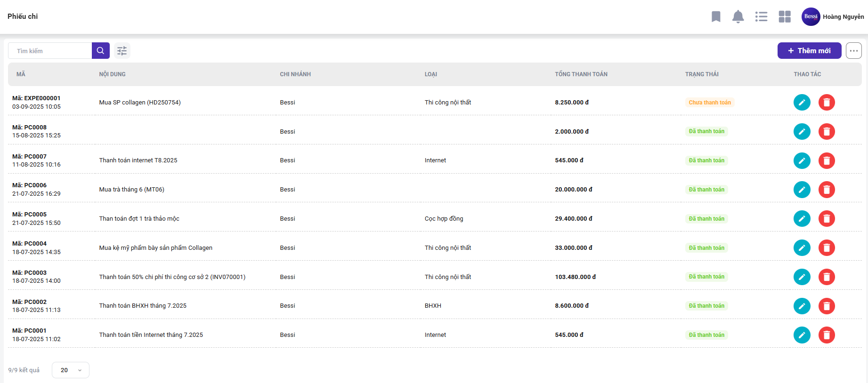The image size is (868, 383).
Task: Open the apps grid icon
Action: (785, 17)
